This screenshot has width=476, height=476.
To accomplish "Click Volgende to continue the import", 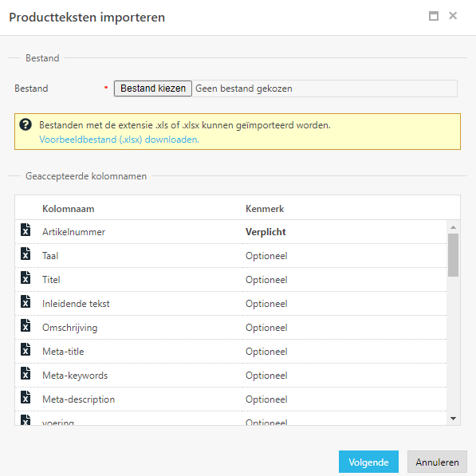I will pyautogui.click(x=368, y=462).
